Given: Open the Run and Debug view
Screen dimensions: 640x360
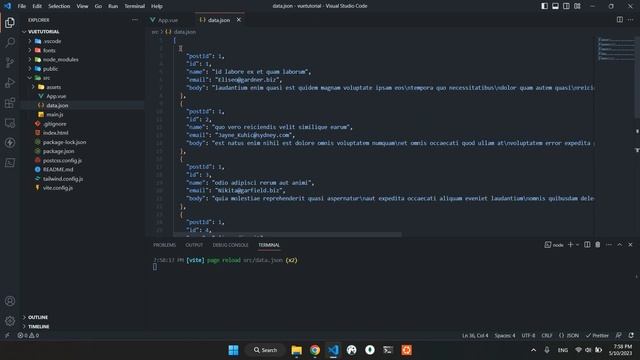Looking at the screenshot, I should click(x=10, y=82).
